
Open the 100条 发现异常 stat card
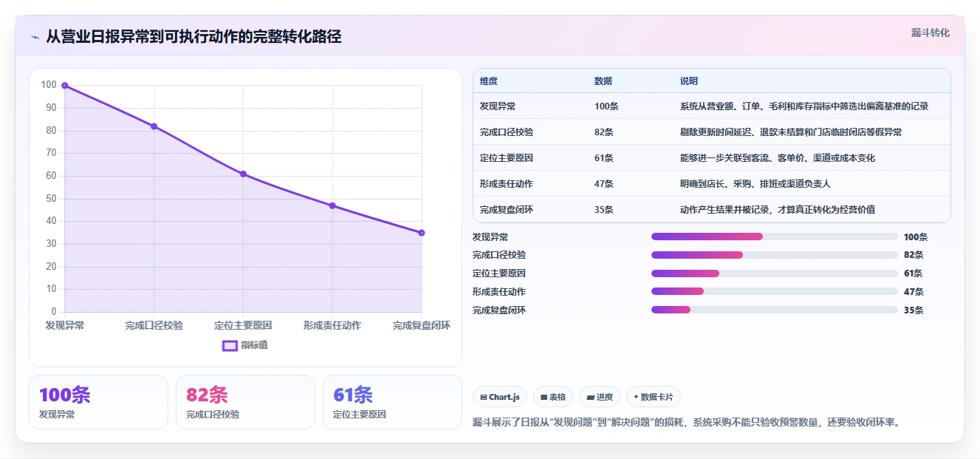click(98, 402)
